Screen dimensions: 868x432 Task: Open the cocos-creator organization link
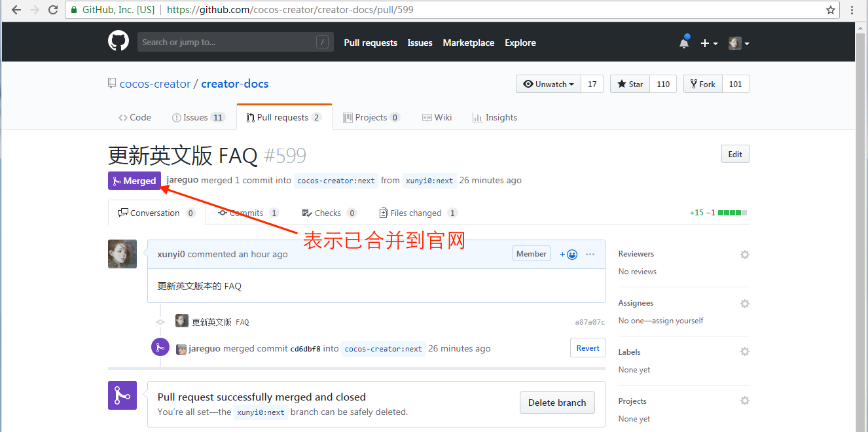[155, 84]
